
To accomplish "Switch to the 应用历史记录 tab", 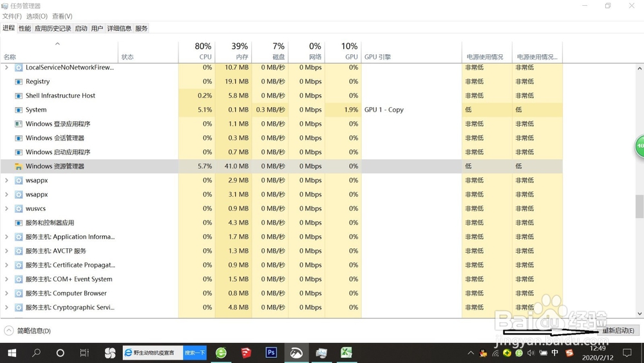I will (53, 28).
